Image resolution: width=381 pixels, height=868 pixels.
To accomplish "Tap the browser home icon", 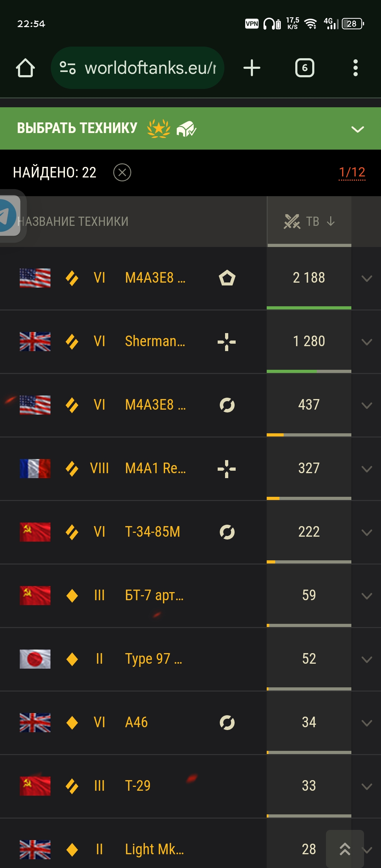I will click(25, 68).
